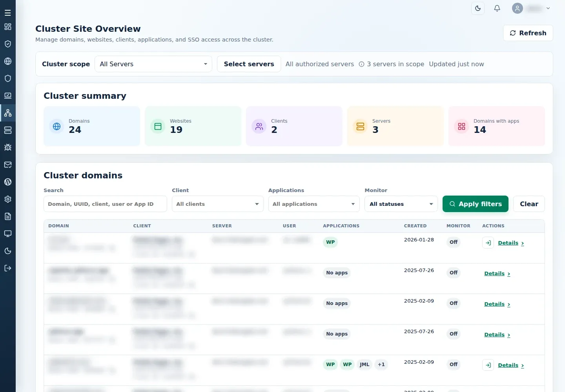Image resolution: width=565 pixels, height=392 pixels.
Task: Click the plain shield sidebar icon
Action: [8, 78]
